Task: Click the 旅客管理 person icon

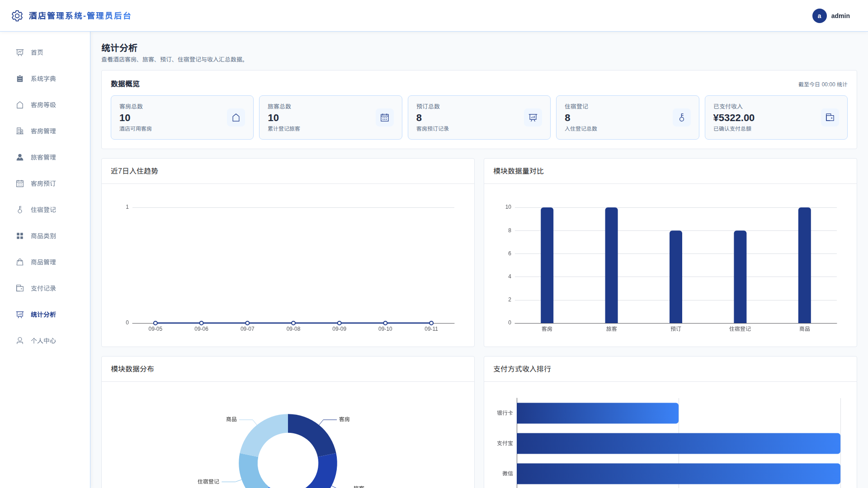Action: [20, 157]
